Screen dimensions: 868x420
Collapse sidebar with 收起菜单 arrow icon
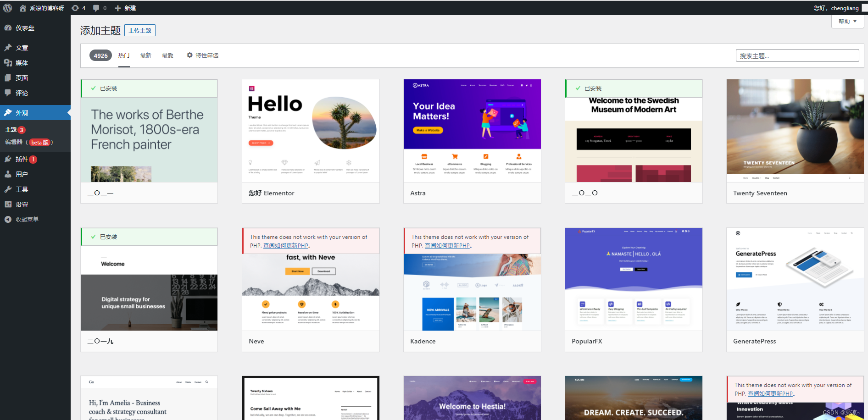[x=8, y=220]
